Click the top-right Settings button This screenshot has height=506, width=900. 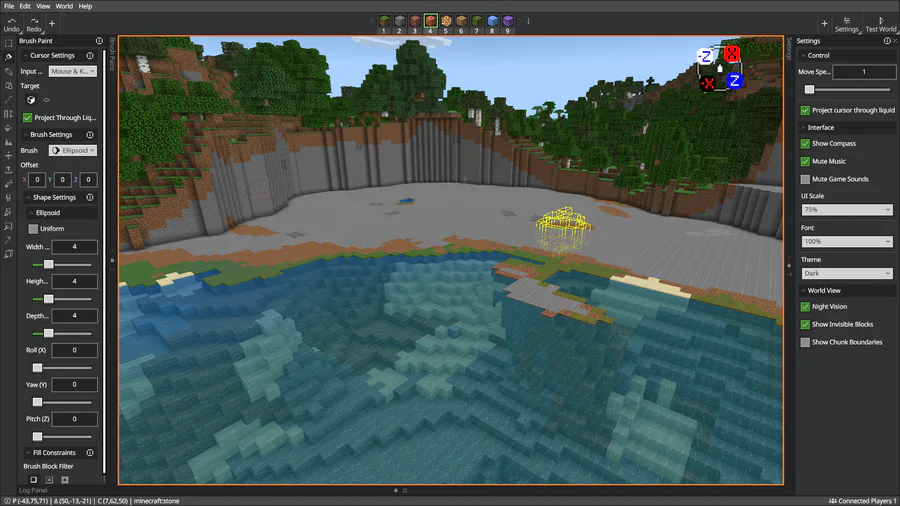point(847,25)
